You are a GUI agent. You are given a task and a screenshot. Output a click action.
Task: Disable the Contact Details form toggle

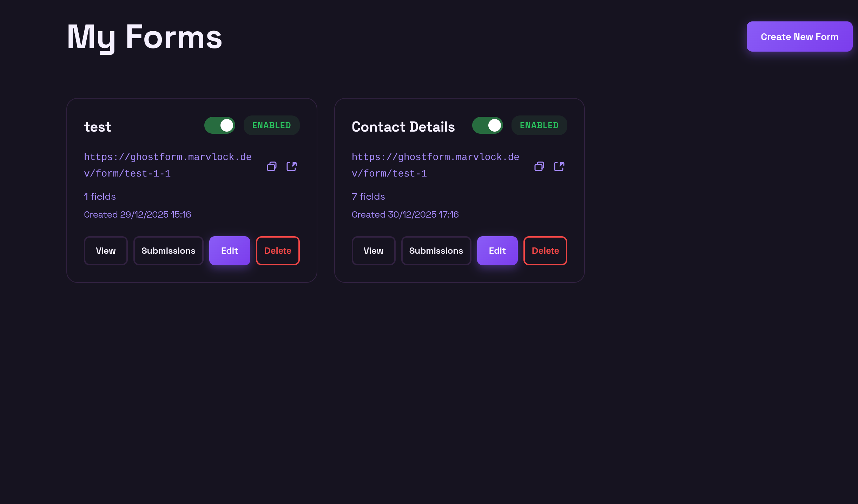[488, 125]
